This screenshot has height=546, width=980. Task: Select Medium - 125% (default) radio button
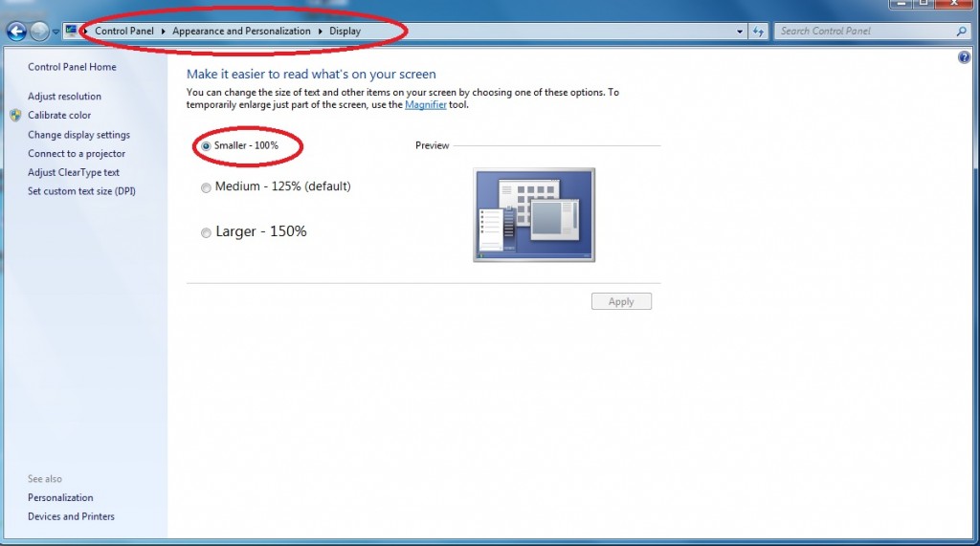click(x=206, y=187)
